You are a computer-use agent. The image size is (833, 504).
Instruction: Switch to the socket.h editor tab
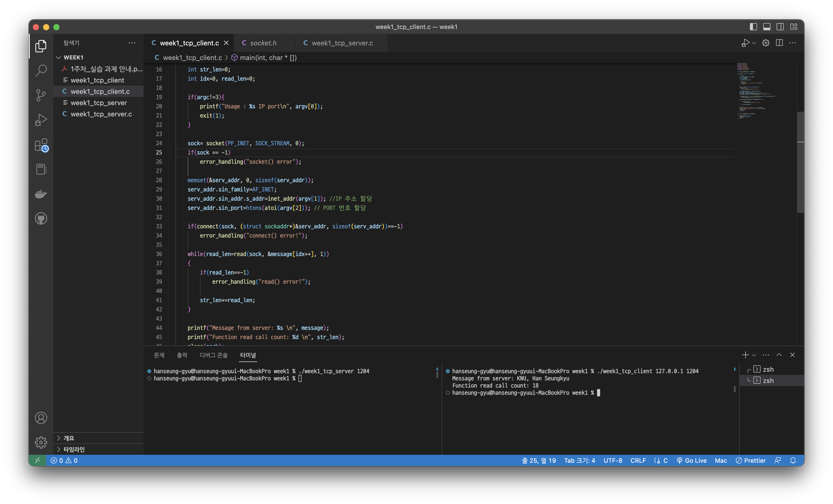(263, 43)
